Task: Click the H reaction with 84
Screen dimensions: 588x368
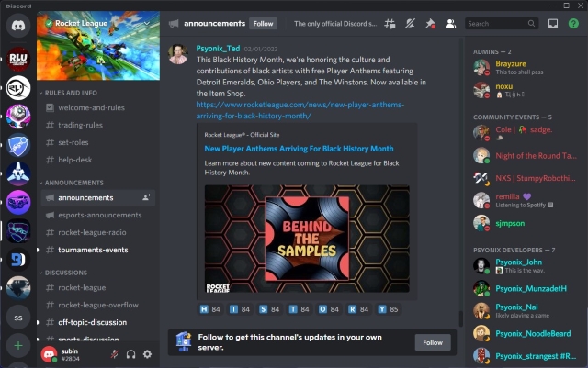Action: [x=210, y=309]
